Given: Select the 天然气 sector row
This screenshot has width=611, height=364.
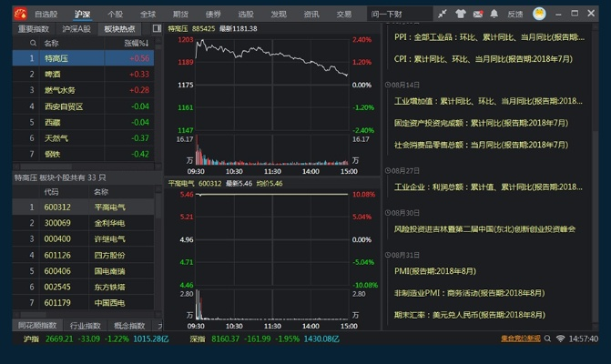Looking at the screenshot, I should coord(84,138).
